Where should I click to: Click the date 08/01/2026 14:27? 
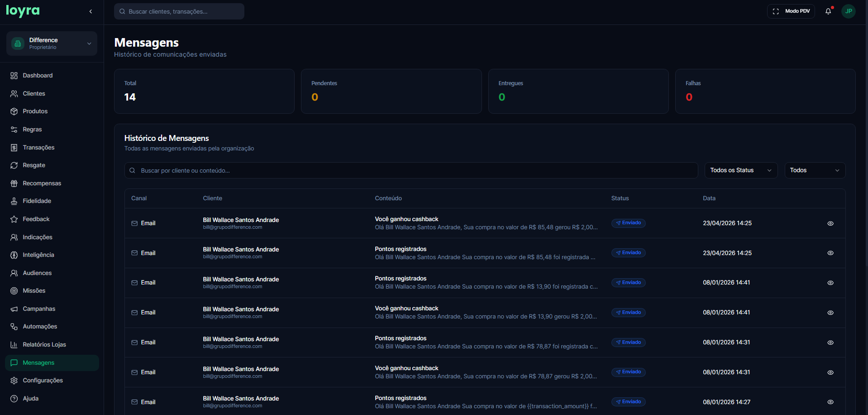click(x=726, y=402)
